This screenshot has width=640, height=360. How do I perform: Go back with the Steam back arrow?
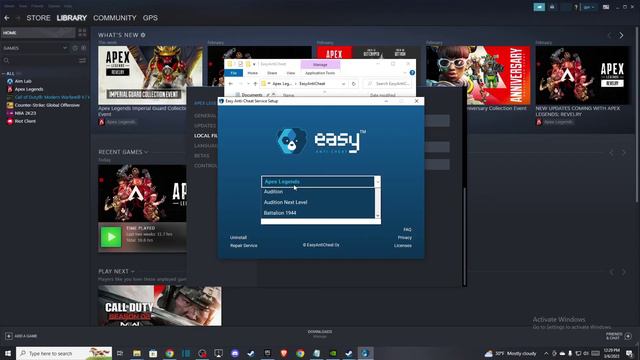click(x=7, y=18)
